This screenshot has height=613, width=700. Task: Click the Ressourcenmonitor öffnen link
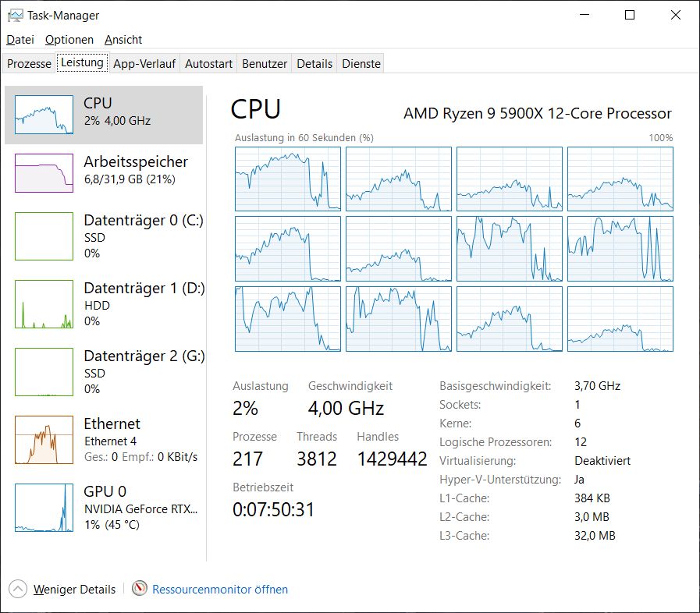pyautogui.click(x=220, y=590)
